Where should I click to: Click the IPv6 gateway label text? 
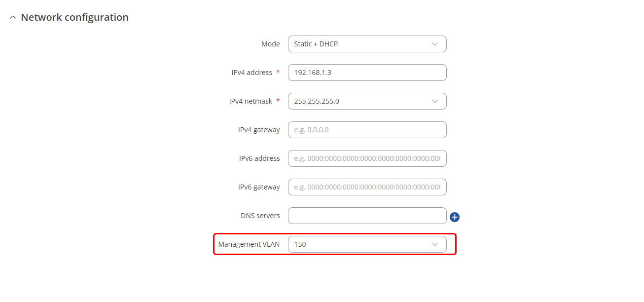259,187
